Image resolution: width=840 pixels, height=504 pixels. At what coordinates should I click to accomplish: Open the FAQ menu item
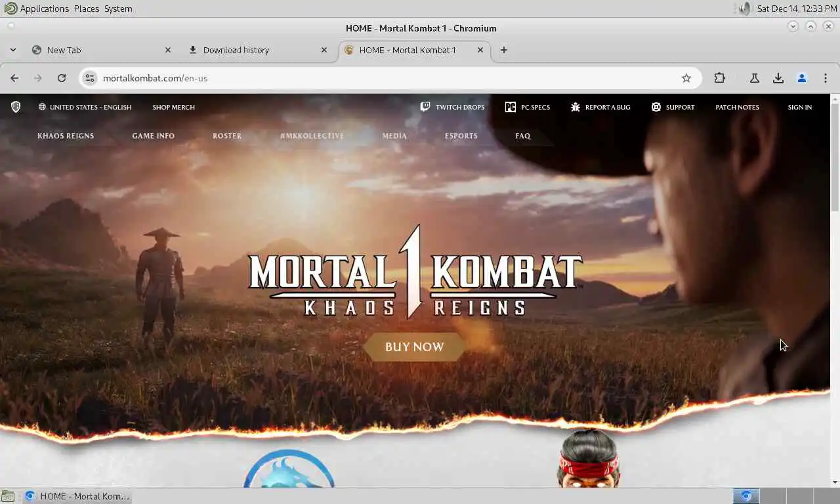click(x=523, y=136)
